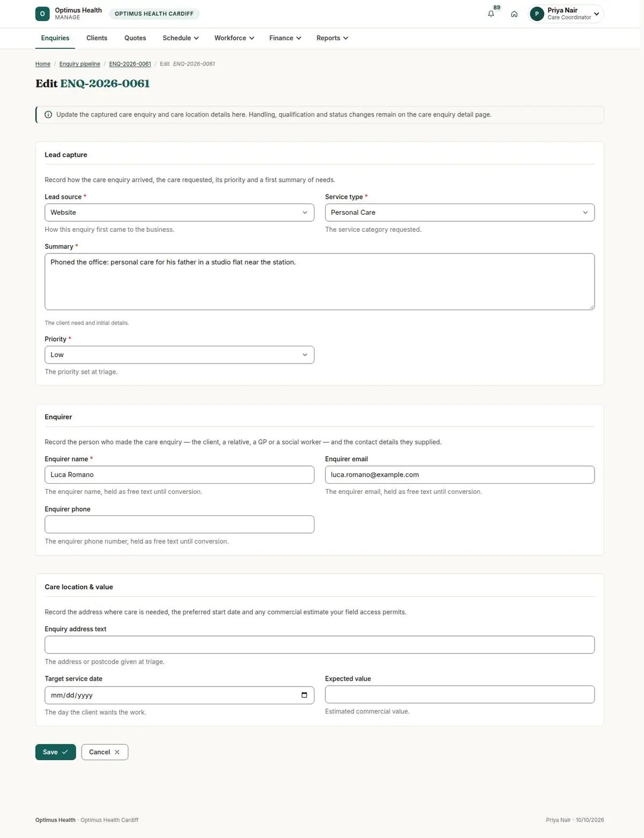Save the enquiry changes
Image resolution: width=644 pixels, height=838 pixels.
[55, 752]
